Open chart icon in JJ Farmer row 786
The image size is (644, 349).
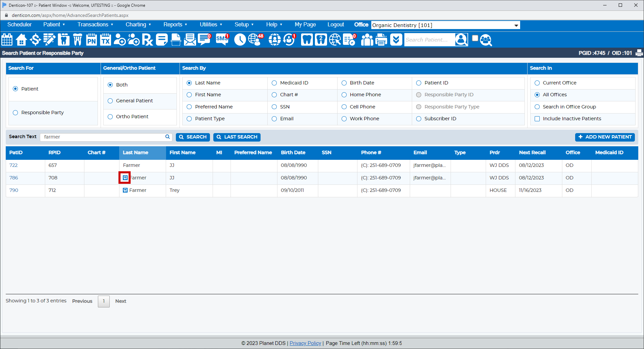[x=125, y=178]
